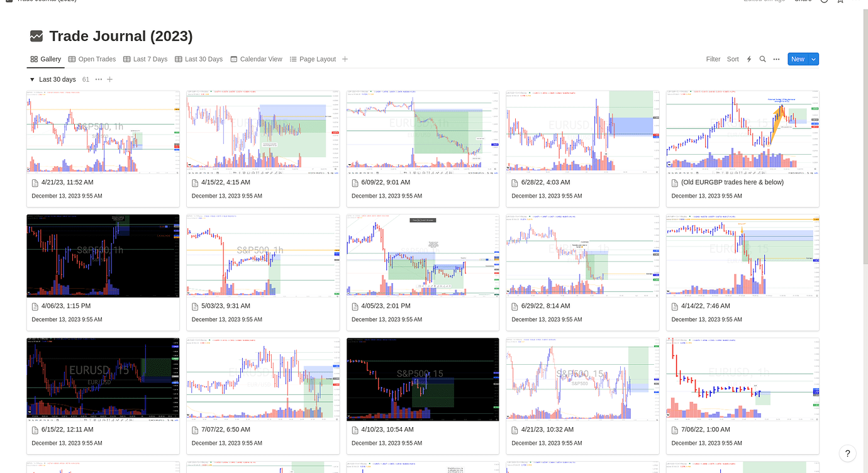
Task: Click the plus icon beside the Last 30 days group
Action: [110, 79]
